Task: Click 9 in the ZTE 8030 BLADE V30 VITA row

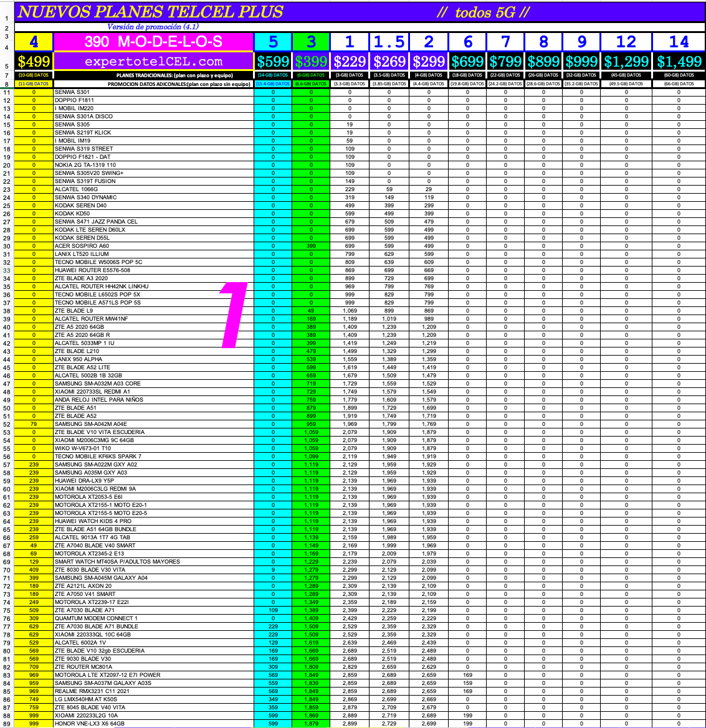Action: click(x=273, y=570)
